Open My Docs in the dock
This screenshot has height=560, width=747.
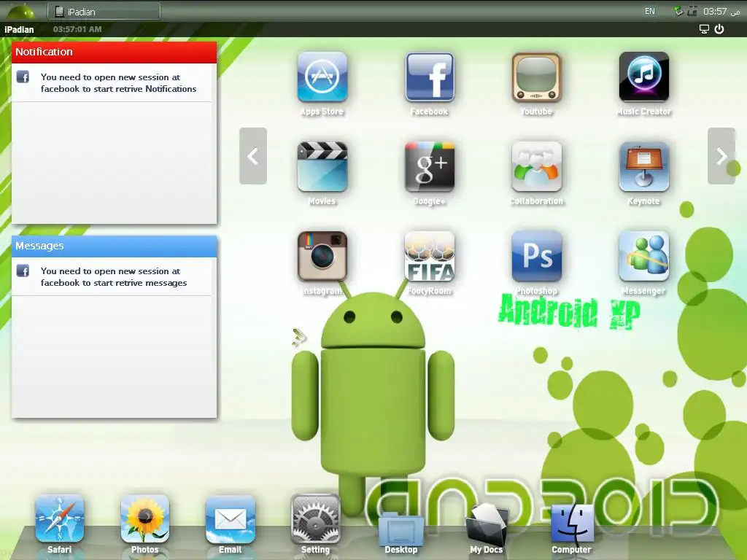click(486, 524)
